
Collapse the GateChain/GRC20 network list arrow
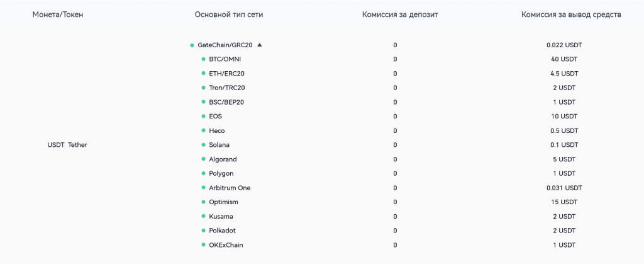click(x=260, y=45)
